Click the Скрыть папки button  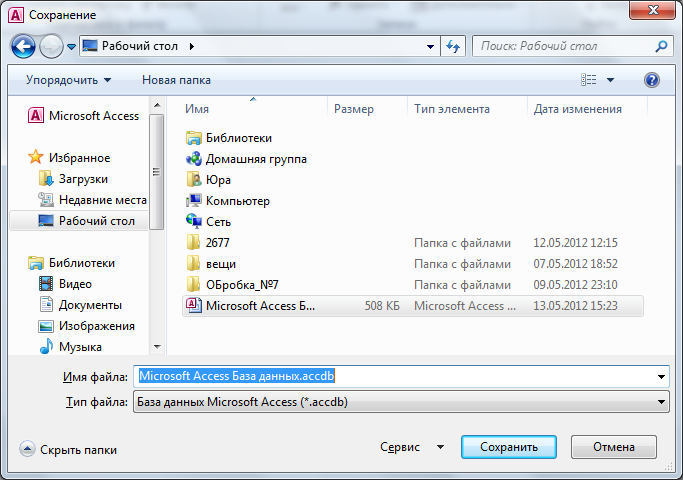click(68, 450)
